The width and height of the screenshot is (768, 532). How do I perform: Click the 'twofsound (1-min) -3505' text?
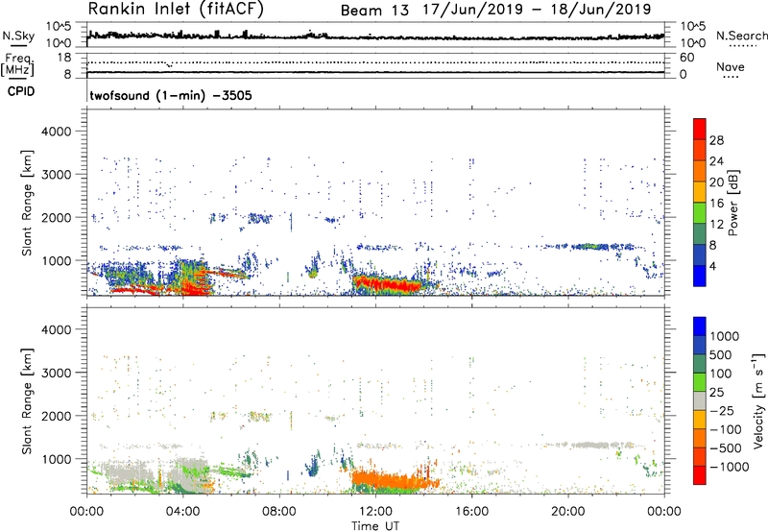click(x=171, y=95)
